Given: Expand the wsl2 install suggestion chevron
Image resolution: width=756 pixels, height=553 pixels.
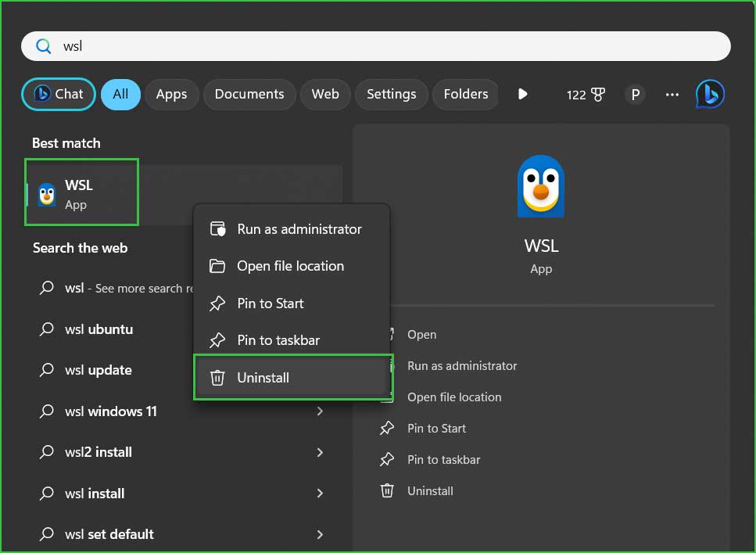Looking at the screenshot, I should point(320,452).
